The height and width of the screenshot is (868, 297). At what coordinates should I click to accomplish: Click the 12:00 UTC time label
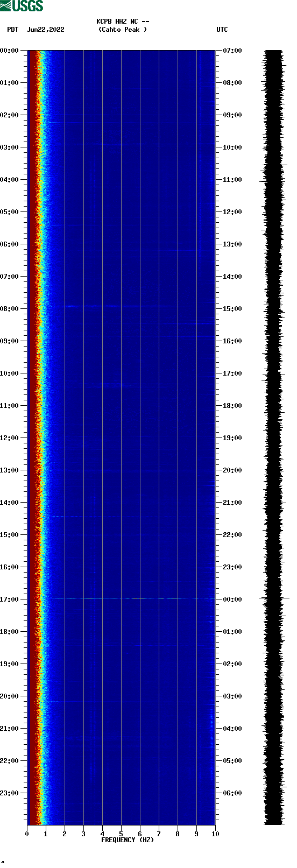232,212
